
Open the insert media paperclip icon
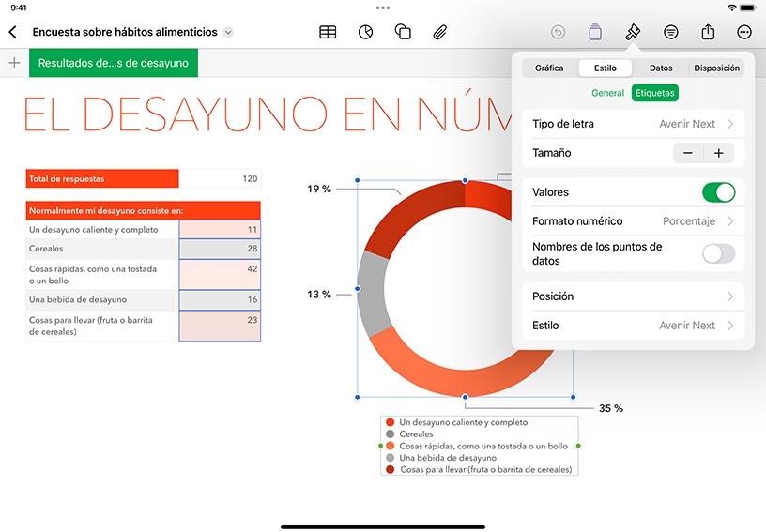(440, 32)
